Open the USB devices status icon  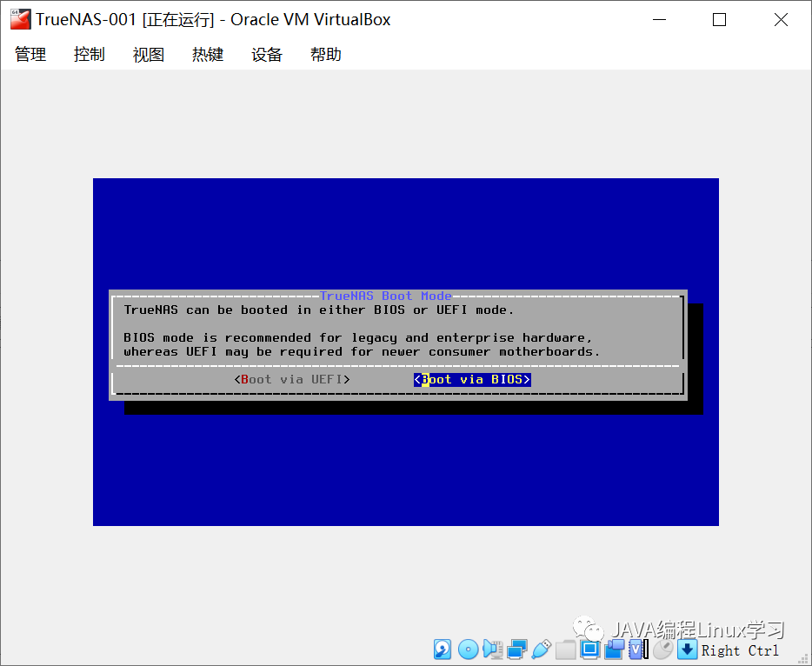click(x=541, y=649)
